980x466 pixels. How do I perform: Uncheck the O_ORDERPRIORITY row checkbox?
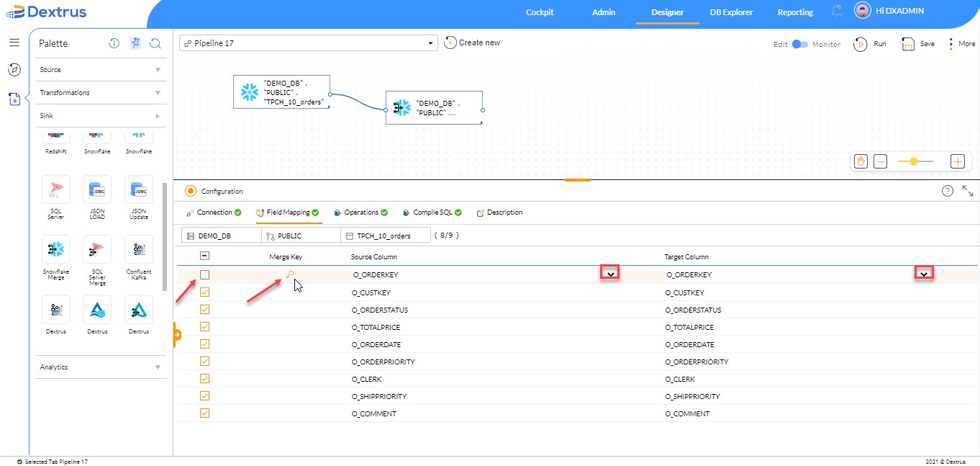point(205,362)
